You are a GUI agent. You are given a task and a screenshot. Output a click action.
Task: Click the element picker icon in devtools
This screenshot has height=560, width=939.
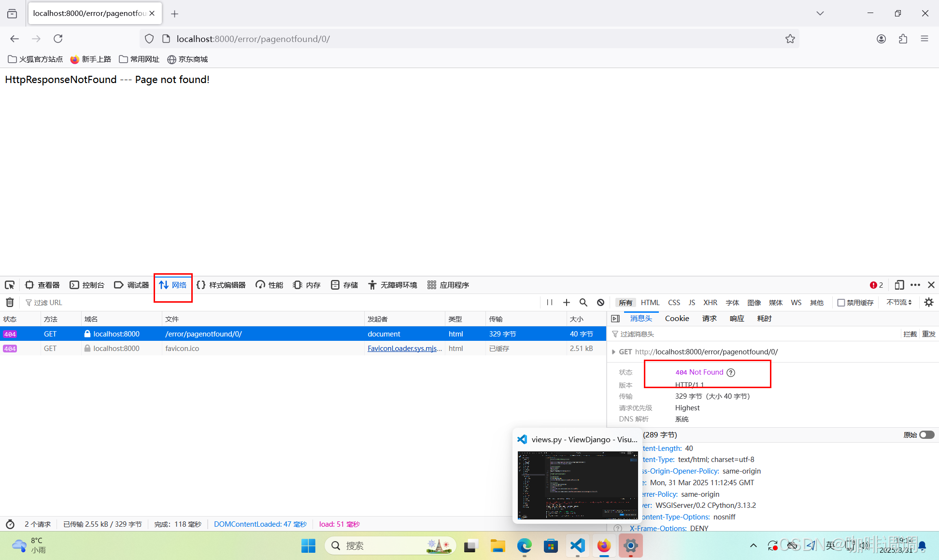click(x=10, y=285)
